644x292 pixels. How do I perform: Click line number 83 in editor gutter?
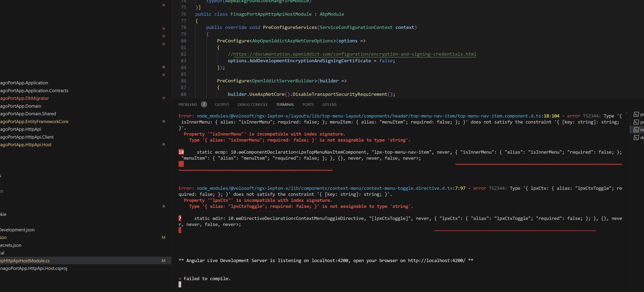(184, 61)
